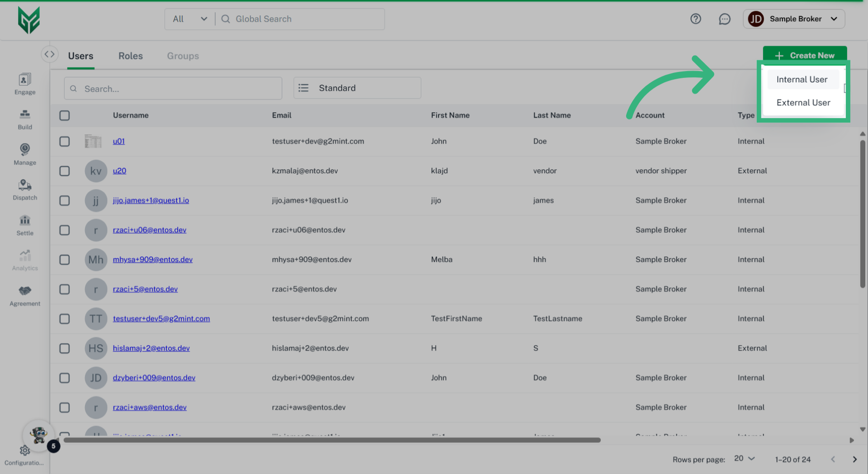Select all rows with header checkbox
Viewport: 868px width, 474px height.
click(65, 116)
